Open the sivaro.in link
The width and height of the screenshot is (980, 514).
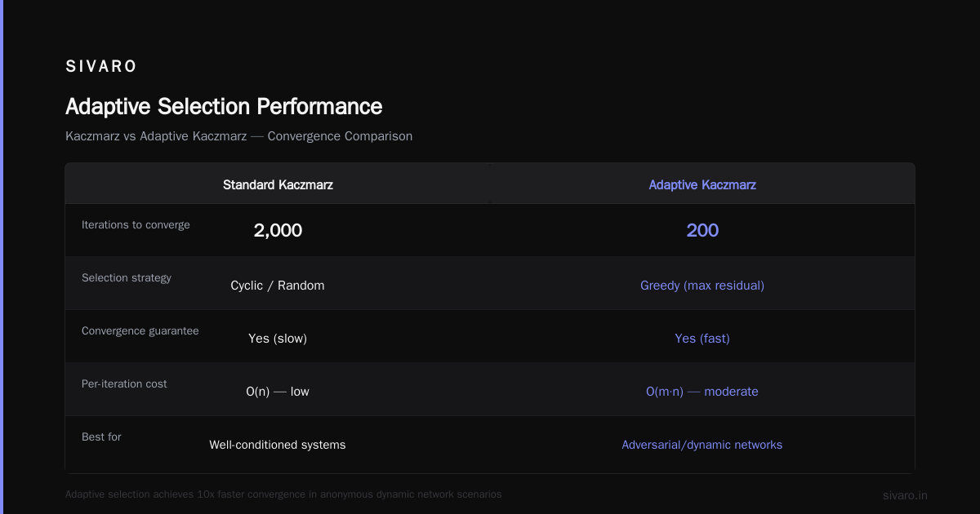point(905,495)
